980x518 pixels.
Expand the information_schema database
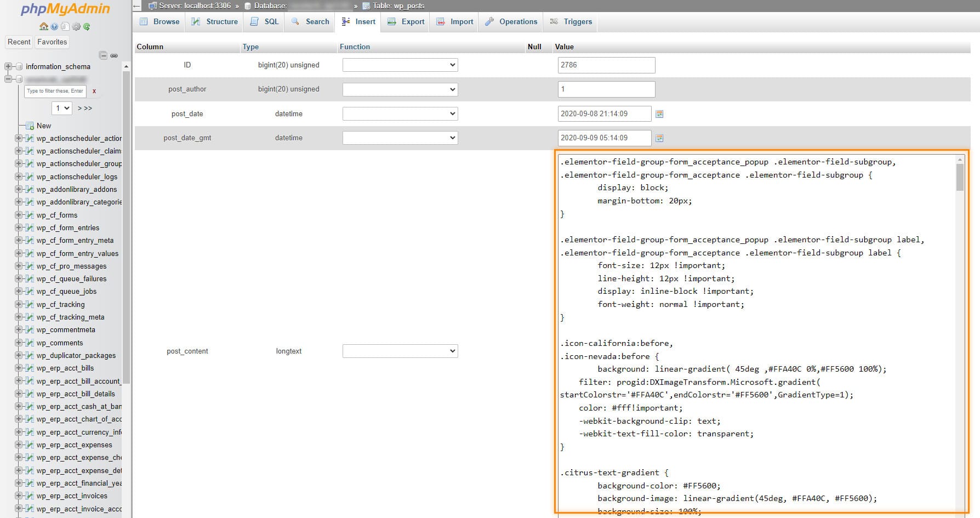coord(8,66)
